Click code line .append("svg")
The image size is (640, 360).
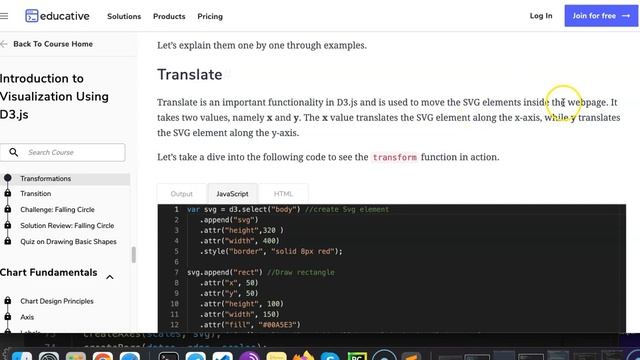[x=229, y=220]
